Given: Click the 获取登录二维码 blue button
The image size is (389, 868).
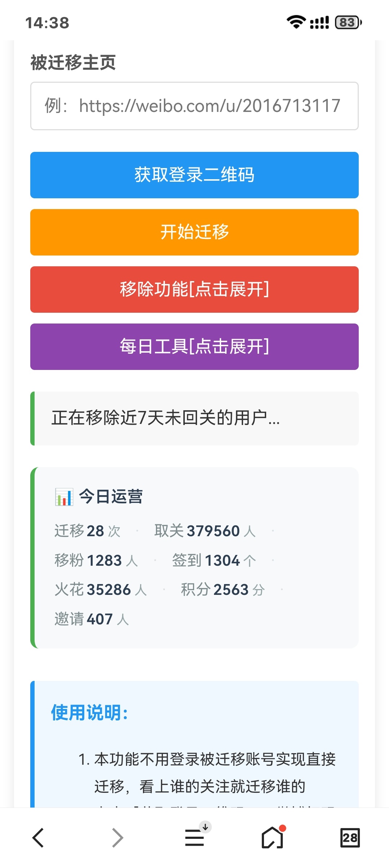Looking at the screenshot, I should pos(194,175).
